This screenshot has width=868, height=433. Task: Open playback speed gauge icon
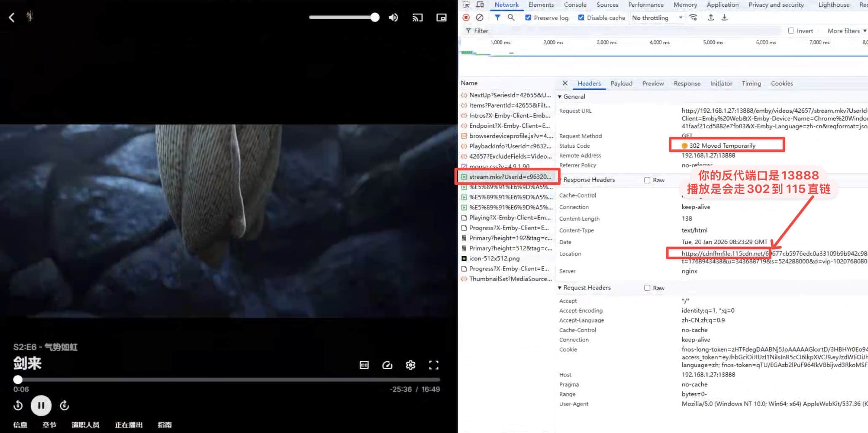coord(387,365)
